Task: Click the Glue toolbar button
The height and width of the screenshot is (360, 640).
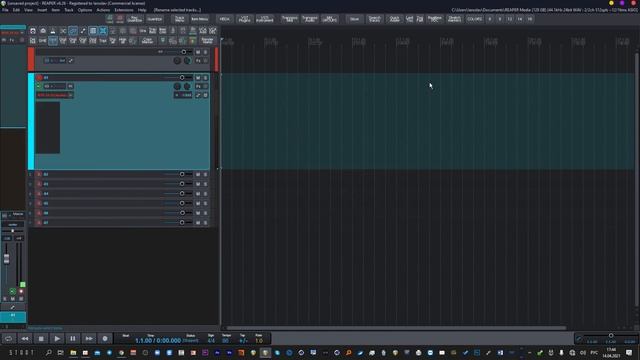Action: [x=354, y=19]
